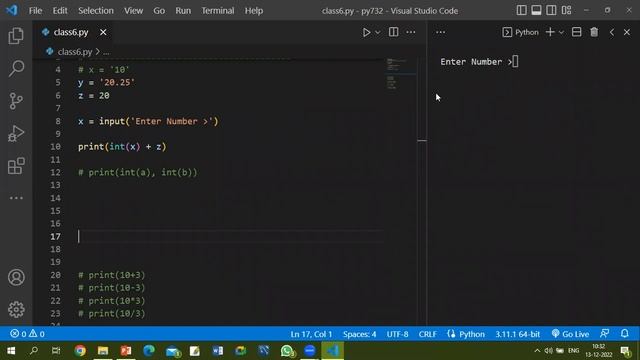Open the Manage gear icon

coord(16,309)
